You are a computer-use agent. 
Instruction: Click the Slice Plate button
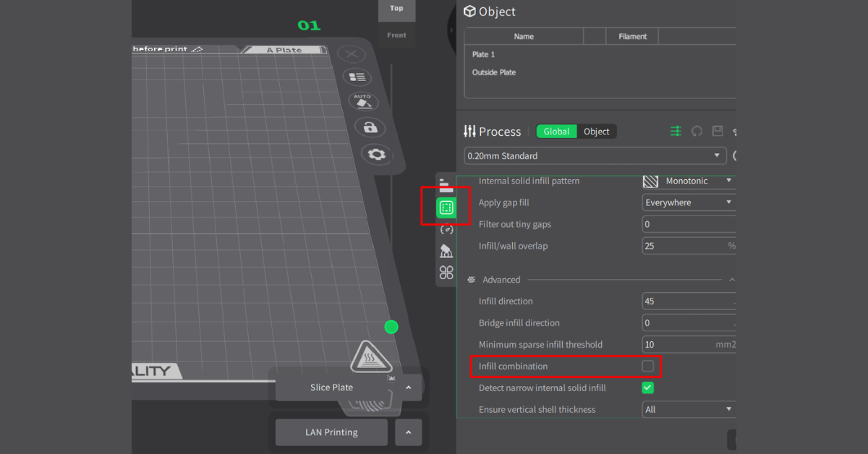coord(332,387)
